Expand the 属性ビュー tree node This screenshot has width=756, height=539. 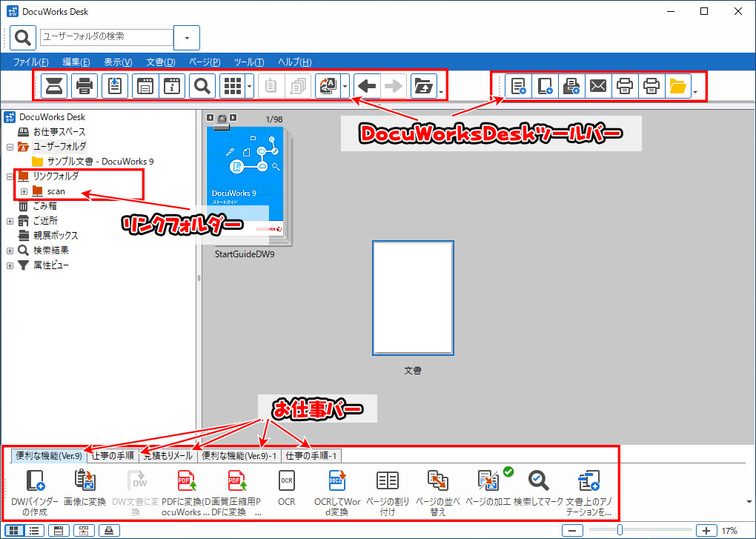click(10, 265)
